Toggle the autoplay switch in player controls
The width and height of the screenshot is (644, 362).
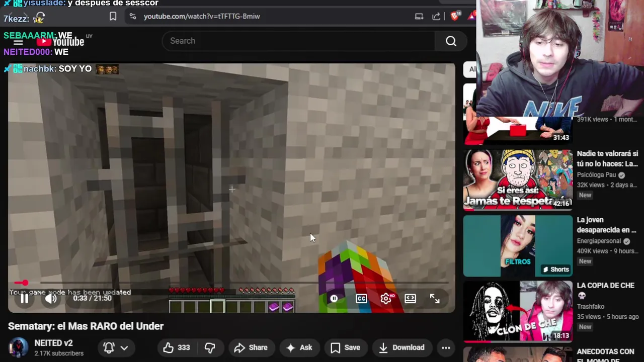[x=334, y=299]
